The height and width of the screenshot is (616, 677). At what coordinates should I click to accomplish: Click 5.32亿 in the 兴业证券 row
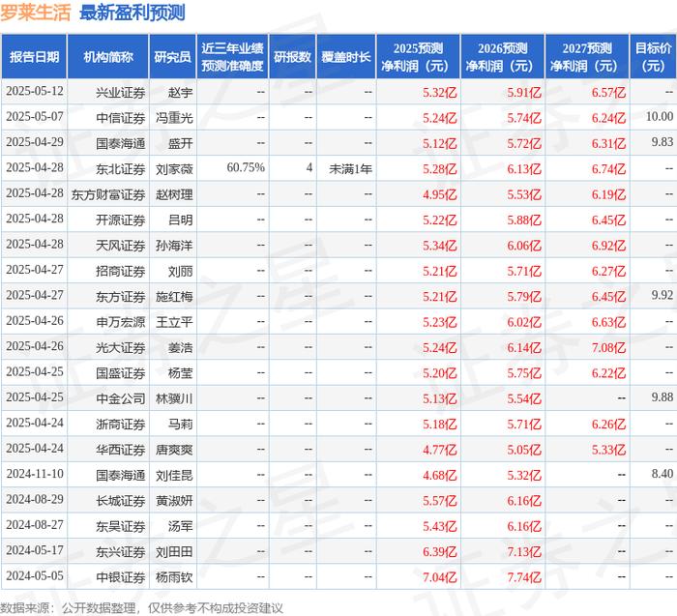439,93
